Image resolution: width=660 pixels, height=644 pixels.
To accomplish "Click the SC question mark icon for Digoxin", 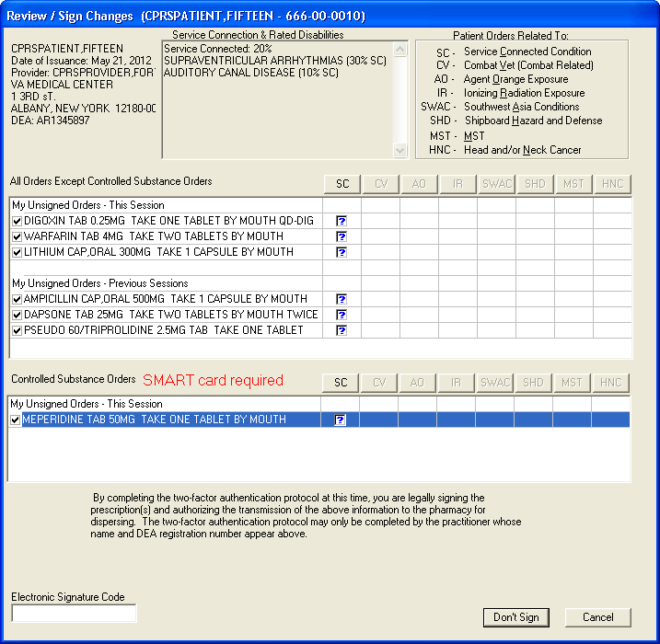I will click(342, 221).
